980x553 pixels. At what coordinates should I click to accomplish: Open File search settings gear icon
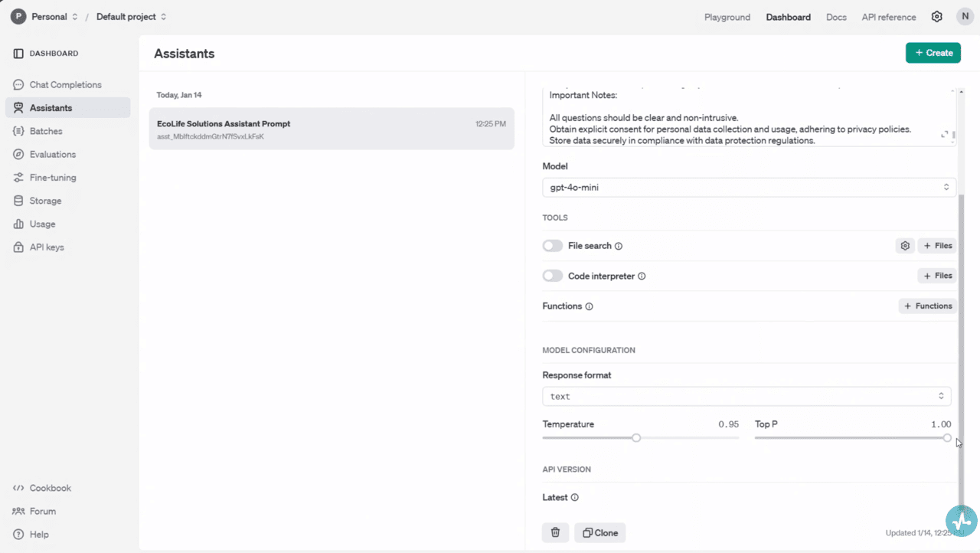pyautogui.click(x=905, y=246)
